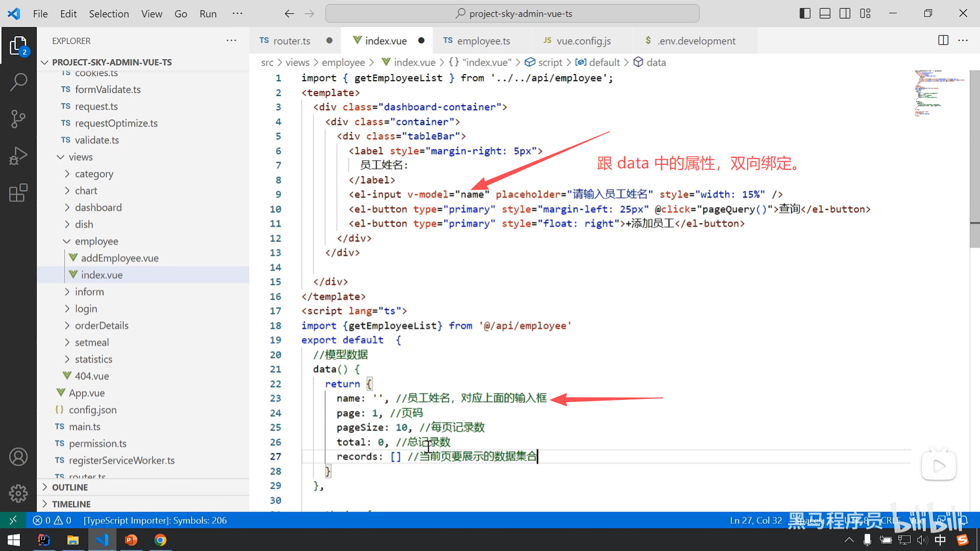Open the Extensions view
The image size is (980, 551).
tap(18, 193)
